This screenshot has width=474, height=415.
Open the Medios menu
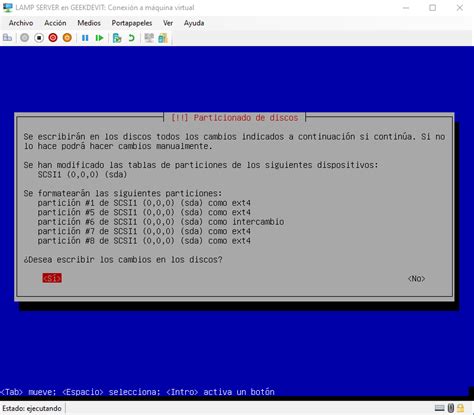tap(89, 23)
